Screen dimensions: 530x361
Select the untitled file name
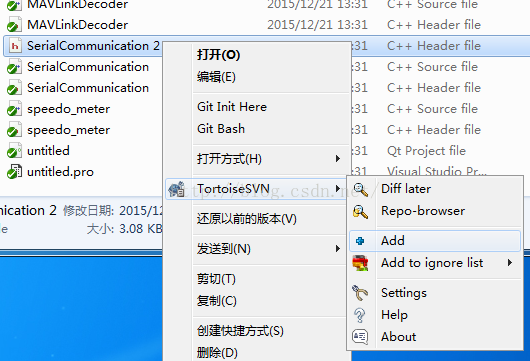[48, 151]
